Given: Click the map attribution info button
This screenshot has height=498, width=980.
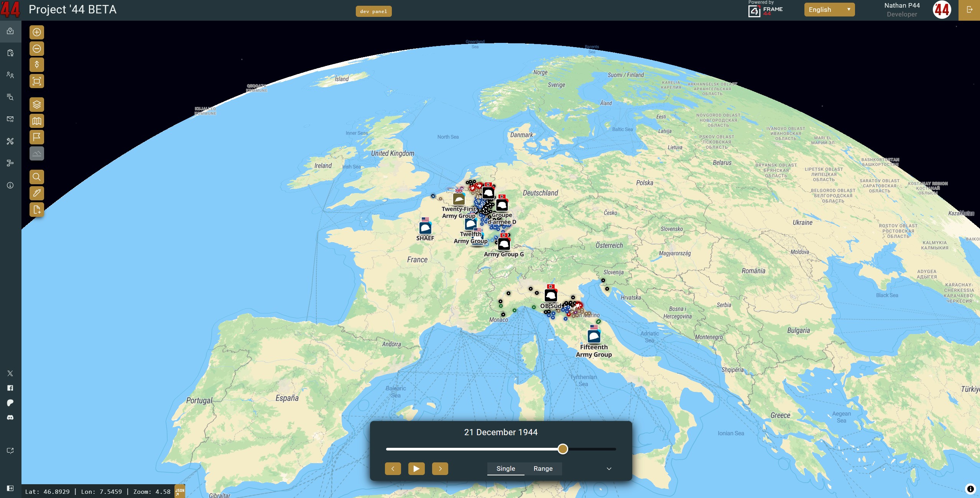Looking at the screenshot, I should point(970,489).
